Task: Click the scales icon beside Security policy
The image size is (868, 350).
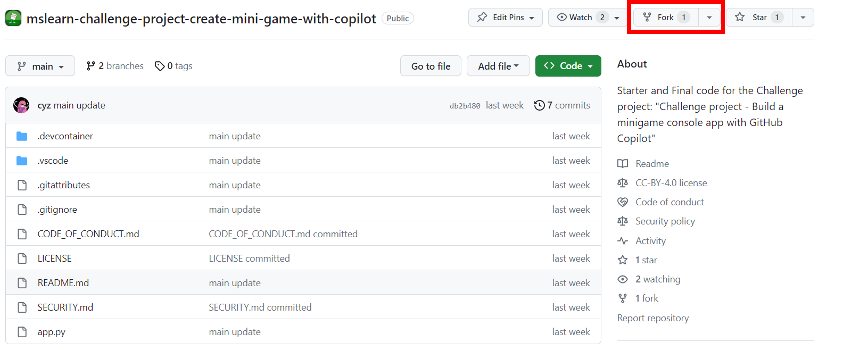Action: [x=622, y=221]
